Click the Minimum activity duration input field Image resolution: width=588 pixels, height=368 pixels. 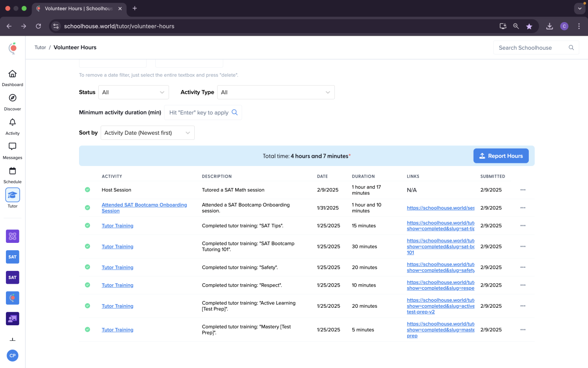point(198,113)
